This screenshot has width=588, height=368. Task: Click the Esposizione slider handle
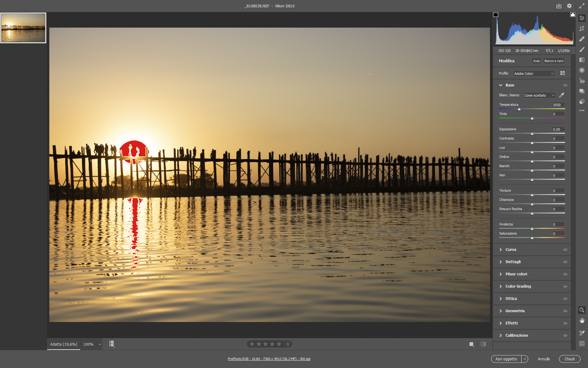[x=532, y=134]
